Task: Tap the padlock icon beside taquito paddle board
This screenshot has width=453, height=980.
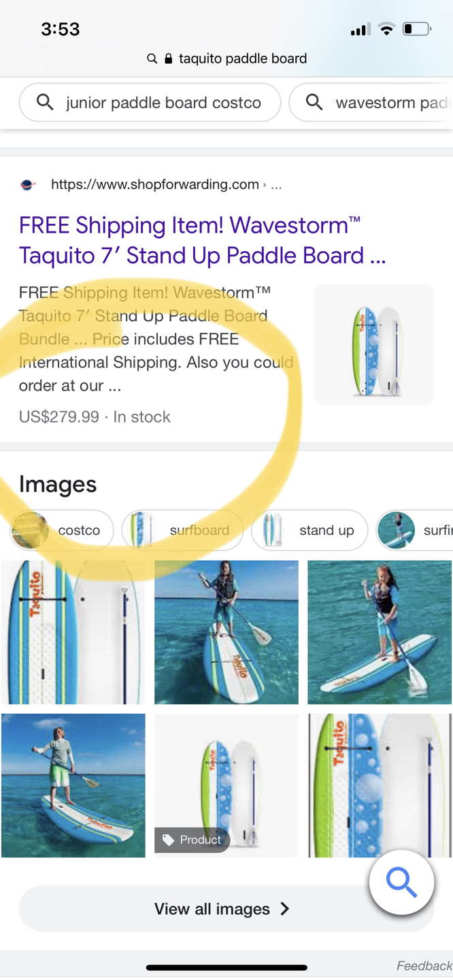Action: point(169,59)
